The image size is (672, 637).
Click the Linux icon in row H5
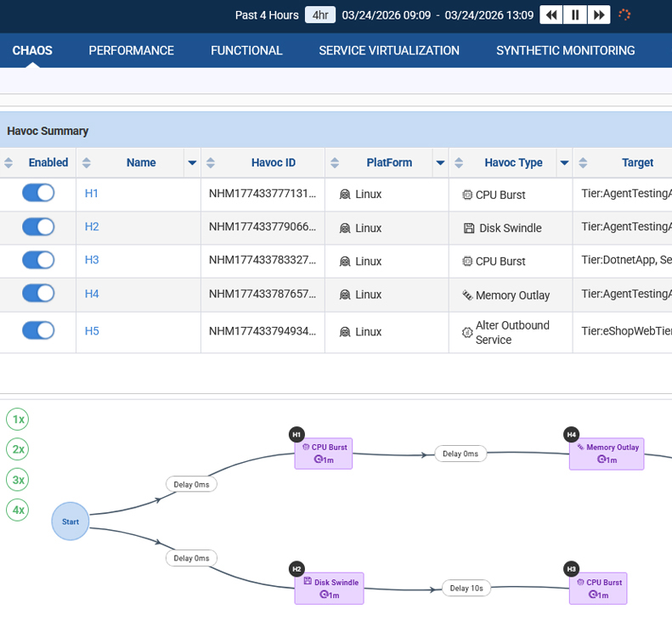(345, 332)
